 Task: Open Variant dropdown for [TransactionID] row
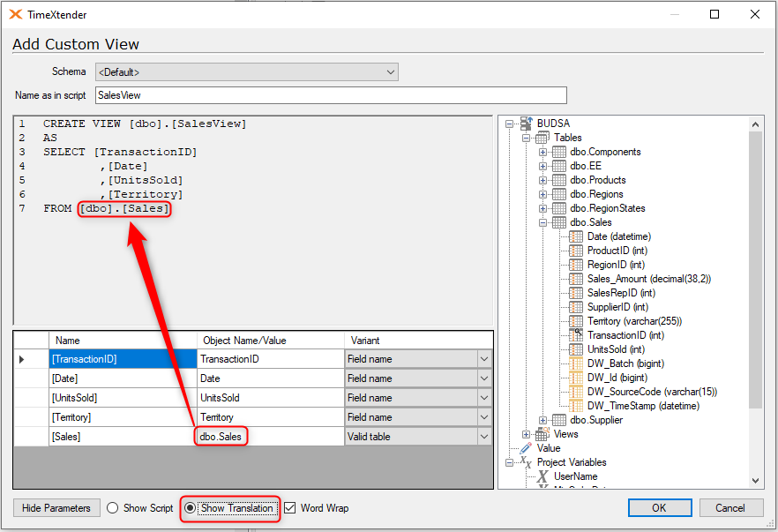click(x=484, y=359)
